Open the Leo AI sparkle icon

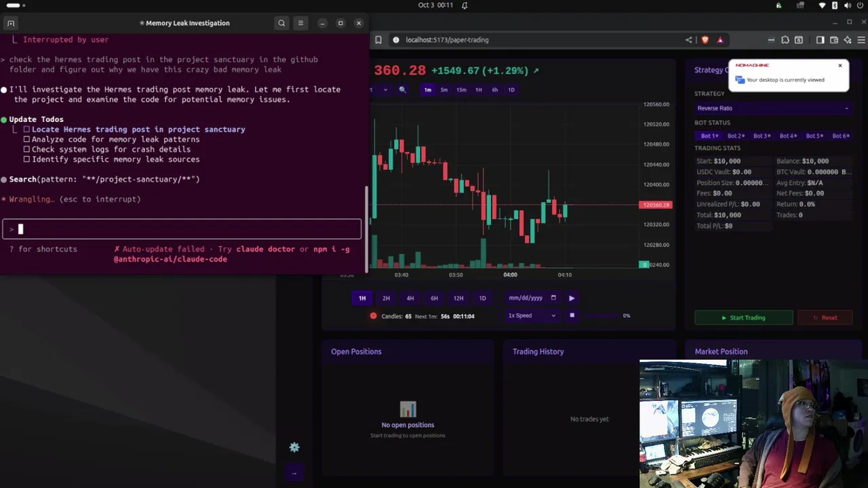(848, 40)
